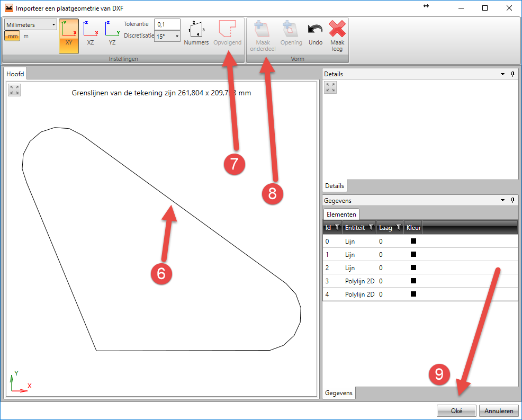Fit view icon in Hoofd canvas
Screen dimensions: 522x420
coord(14,90)
